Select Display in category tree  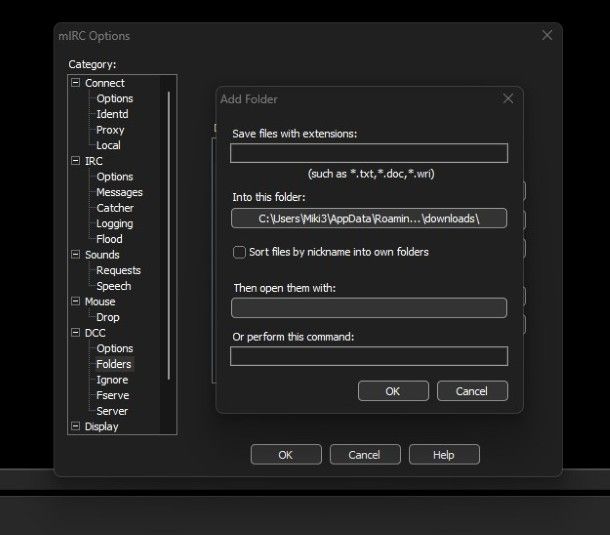pyautogui.click(x=102, y=426)
